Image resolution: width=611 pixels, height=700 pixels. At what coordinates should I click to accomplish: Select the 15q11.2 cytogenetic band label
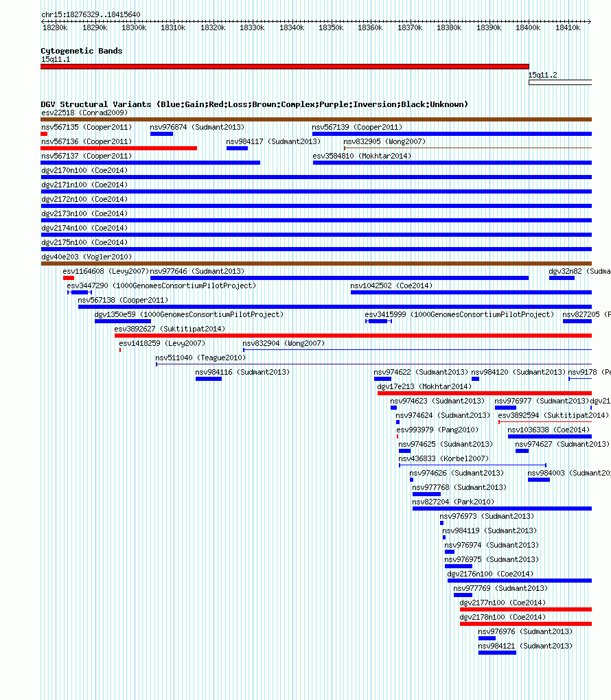click(x=542, y=75)
